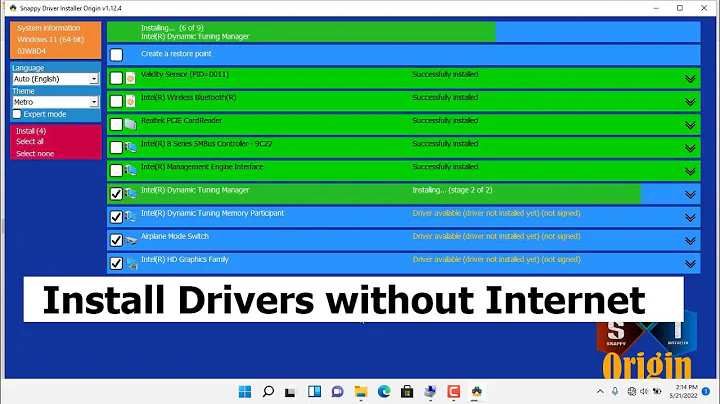
Task: Click the Intel 8 Series SMBus Controller device icon
Action: click(x=130, y=147)
